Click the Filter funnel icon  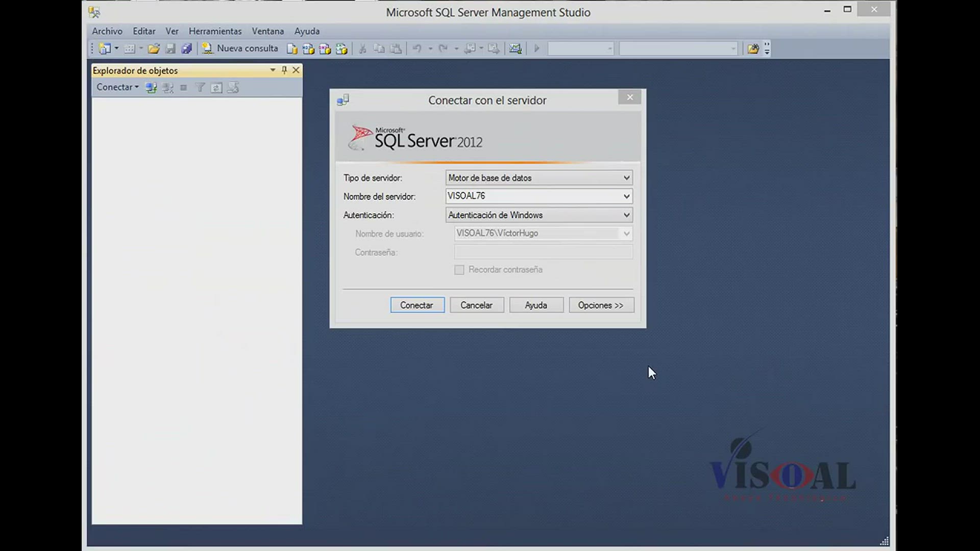(x=200, y=88)
